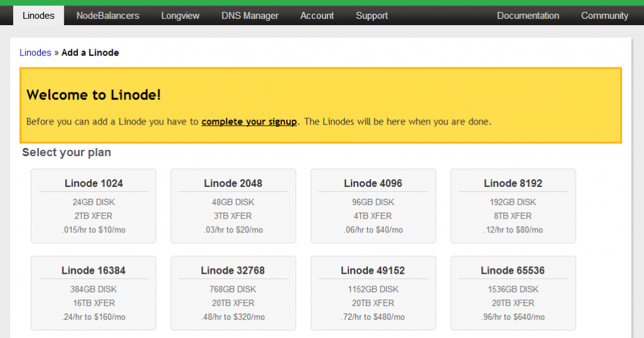Screen dimensions: 644x338
Task: Select the Linode 65536 plan card
Action: pyautogui.click(x=513, y=293)
